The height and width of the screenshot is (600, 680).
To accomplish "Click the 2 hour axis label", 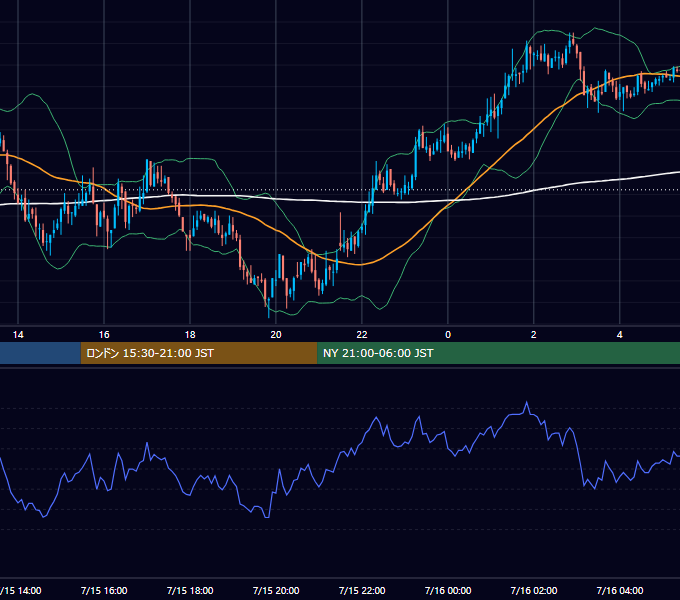I will [x=533, y=335].
